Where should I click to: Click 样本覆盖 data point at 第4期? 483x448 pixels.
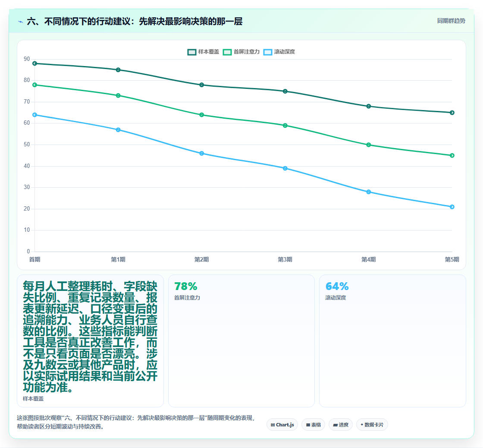369,106
